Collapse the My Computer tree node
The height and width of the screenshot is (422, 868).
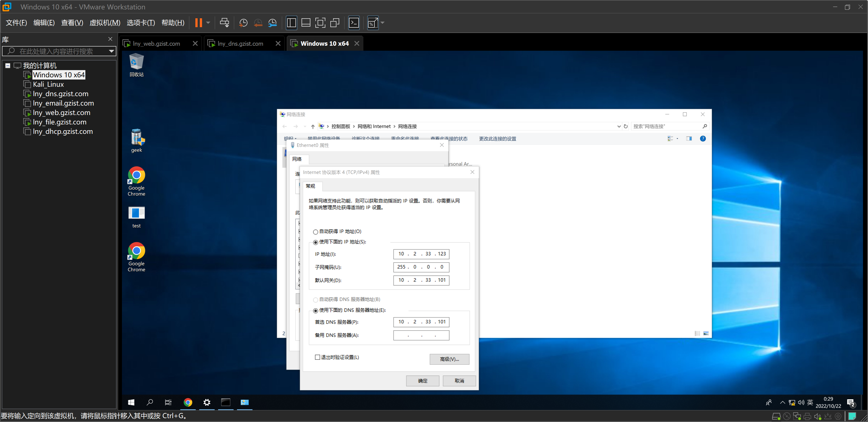tap(7, 66)
